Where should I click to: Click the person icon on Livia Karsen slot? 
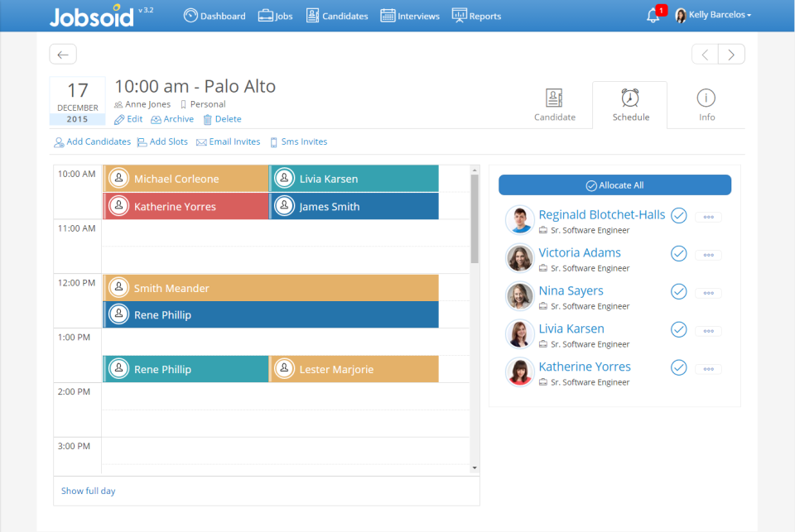pos(284,179)
